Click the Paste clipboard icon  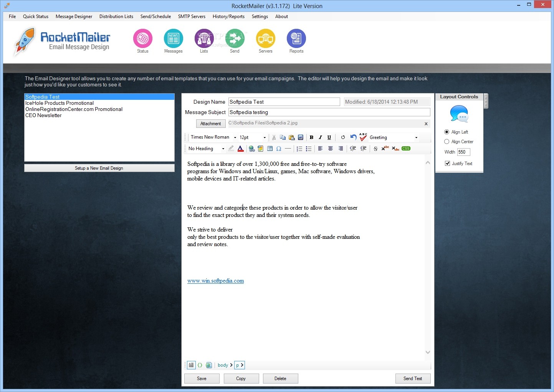pos(292,137)
